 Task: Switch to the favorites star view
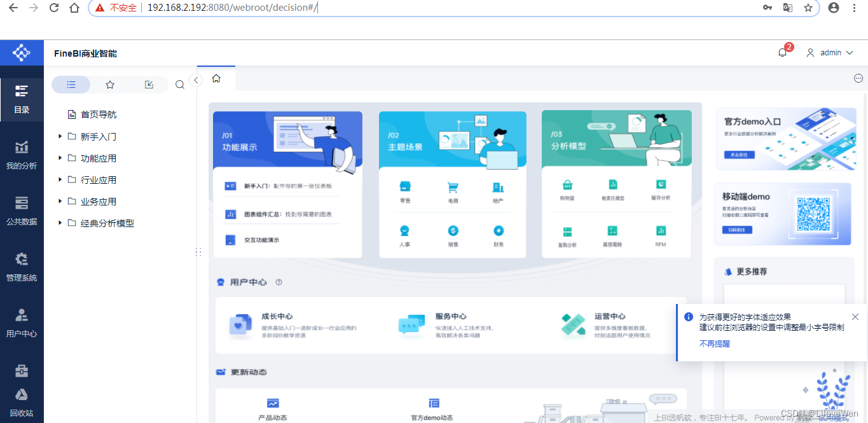[110, 85]
